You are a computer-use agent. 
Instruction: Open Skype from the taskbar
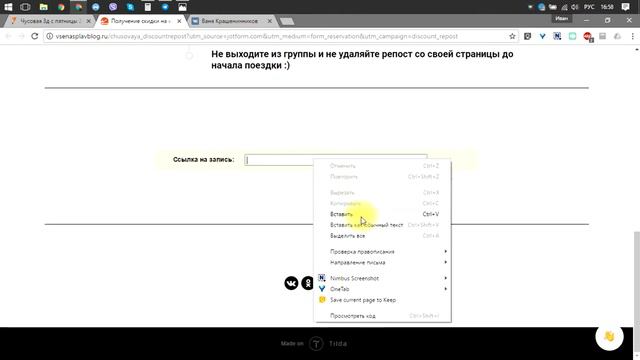(130, 7)
